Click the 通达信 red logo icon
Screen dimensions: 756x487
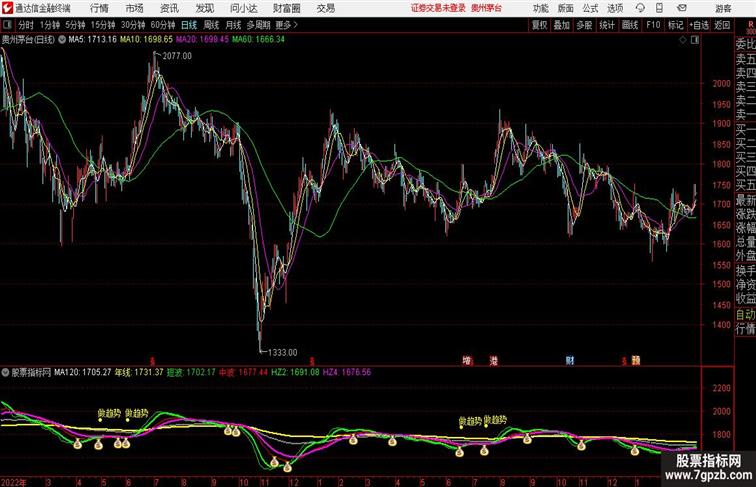(x=7, y=8)
